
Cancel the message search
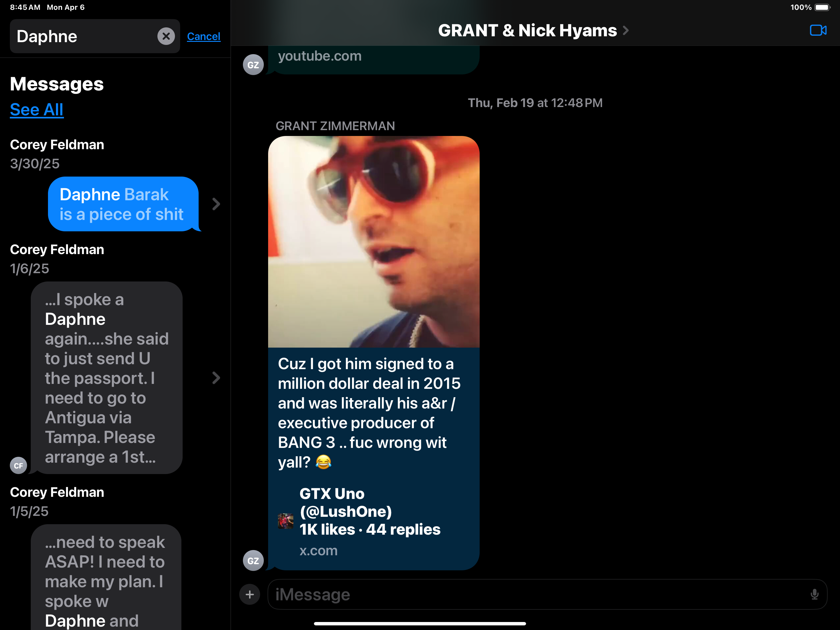204,37
